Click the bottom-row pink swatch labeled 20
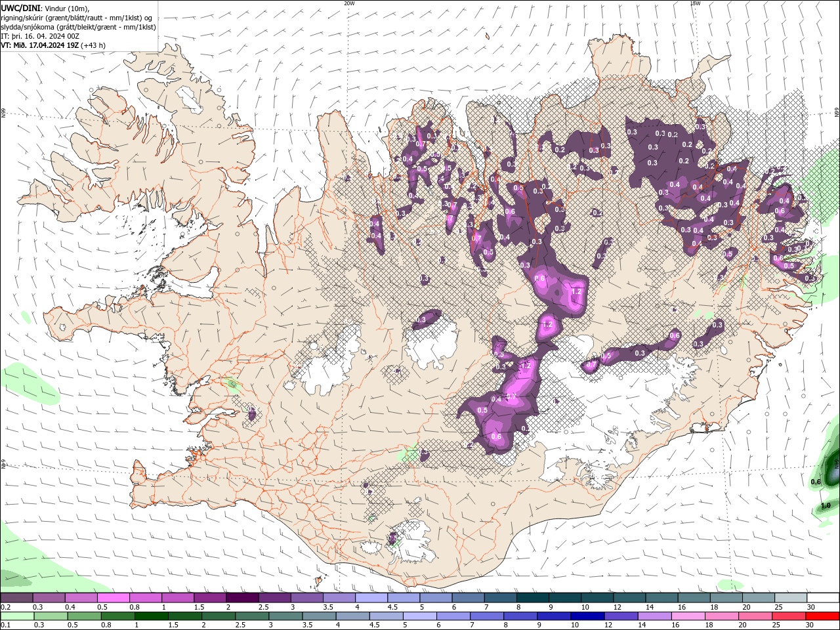Viewport: 840px width, 630px height. tap(755, 616)
